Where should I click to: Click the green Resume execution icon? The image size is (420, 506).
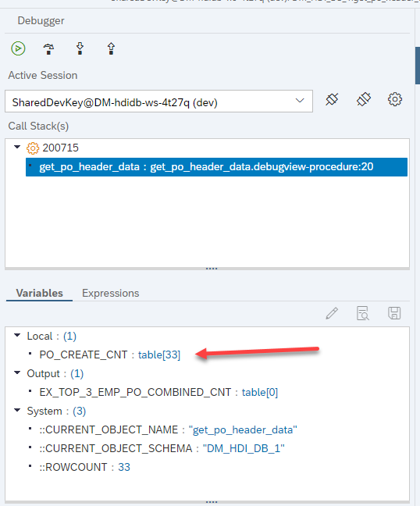(18, 48)
